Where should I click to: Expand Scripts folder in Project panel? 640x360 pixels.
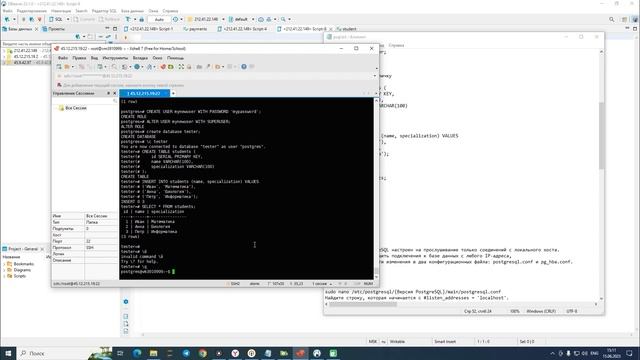tap(4, 276)
